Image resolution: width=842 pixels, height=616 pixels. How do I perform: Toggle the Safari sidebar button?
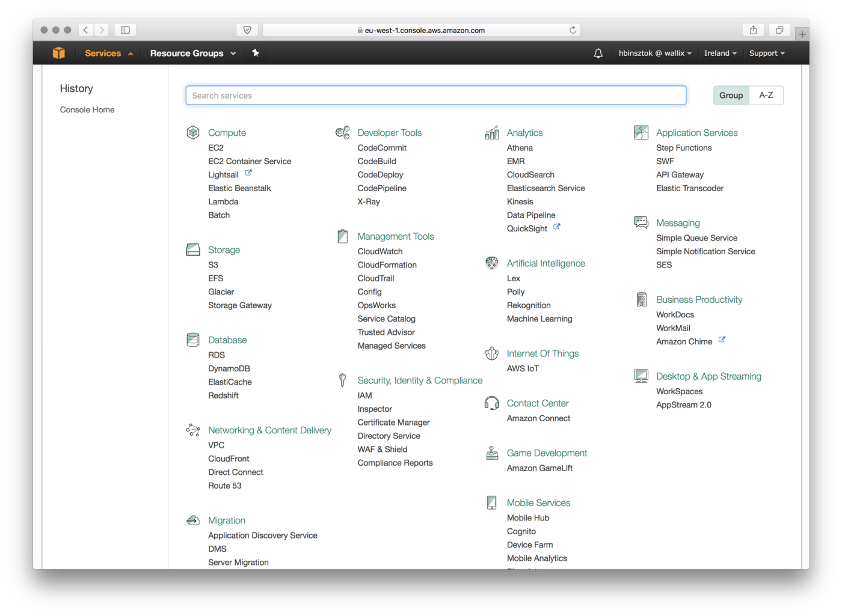pos(126,29)
